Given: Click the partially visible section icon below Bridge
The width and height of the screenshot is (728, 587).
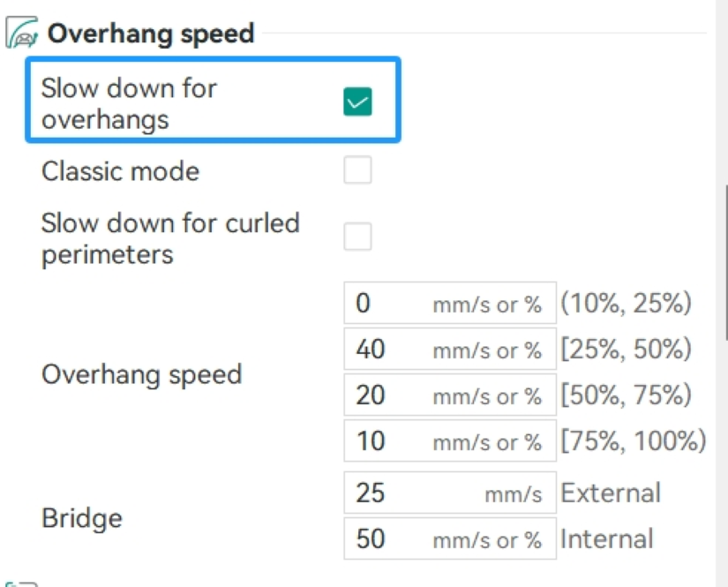Looking at the screenshot, I should click(x=21, y=583).
